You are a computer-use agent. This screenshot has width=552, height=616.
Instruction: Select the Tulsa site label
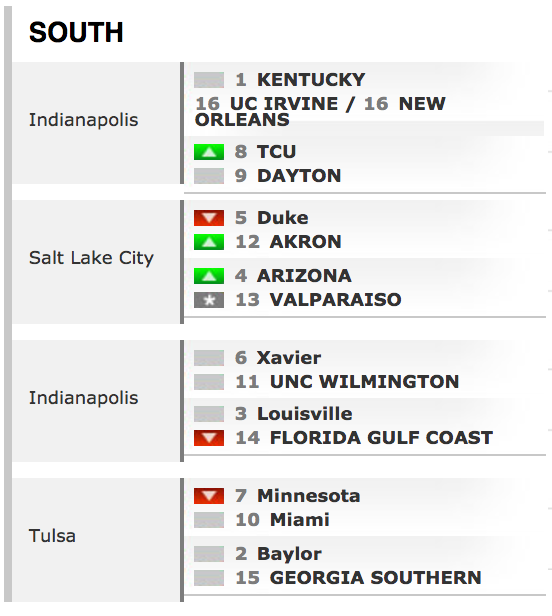click(x=52, y=536)
